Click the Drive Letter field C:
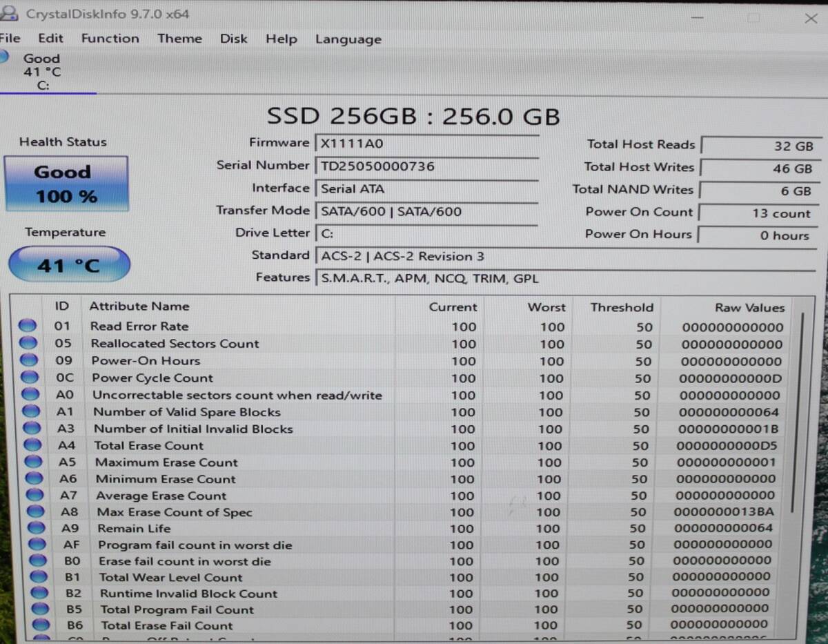 point(426,233)
